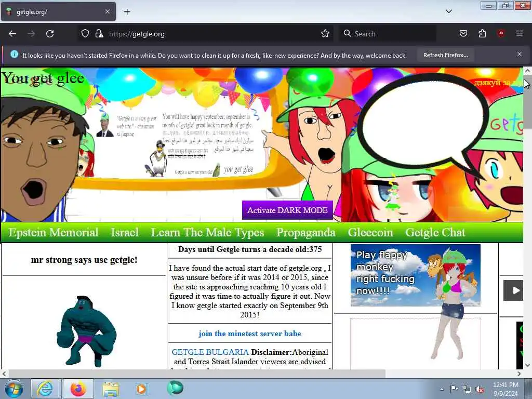Open the Windows Start orb

pos(14,389)
